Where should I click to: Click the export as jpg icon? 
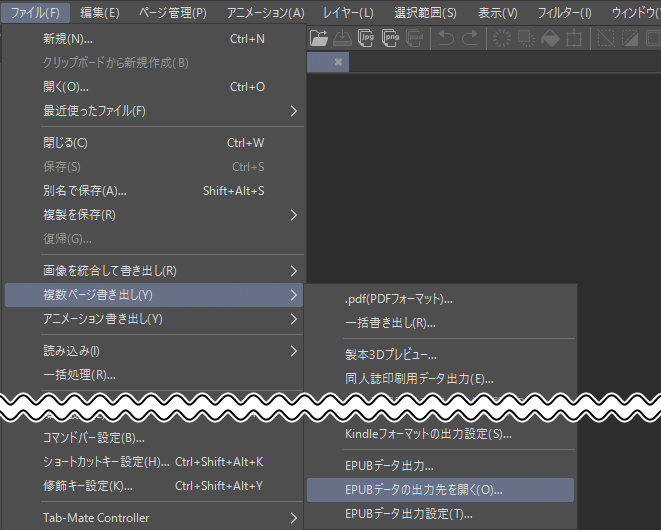point(367,39)
